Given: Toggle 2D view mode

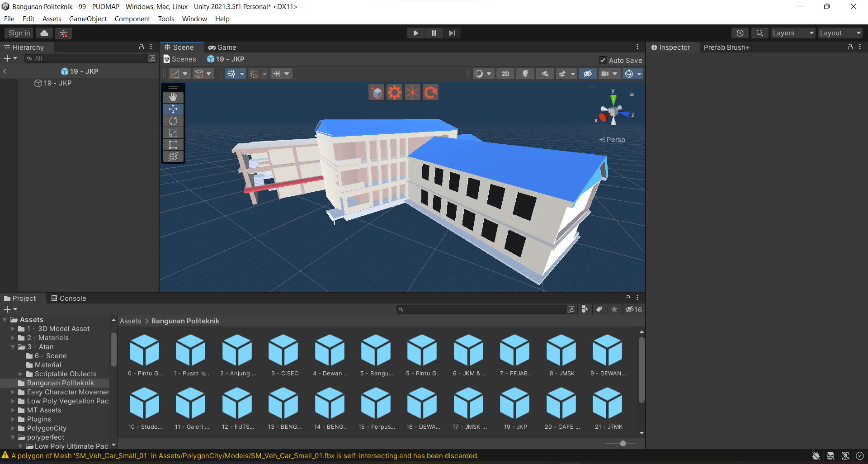Looking at the screenshot, I should click(505, 74).
